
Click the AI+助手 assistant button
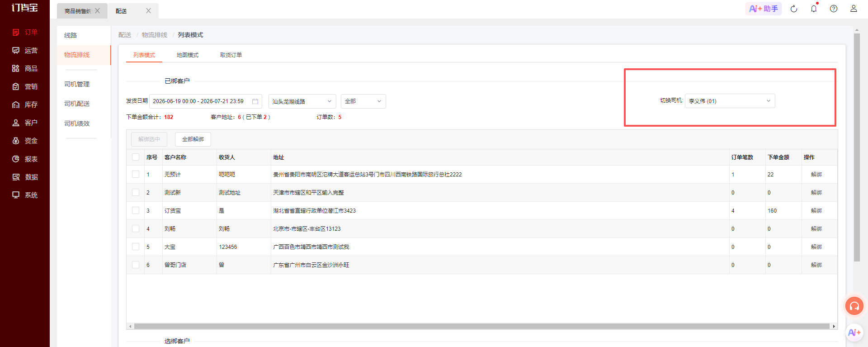[x=763, y=9]
